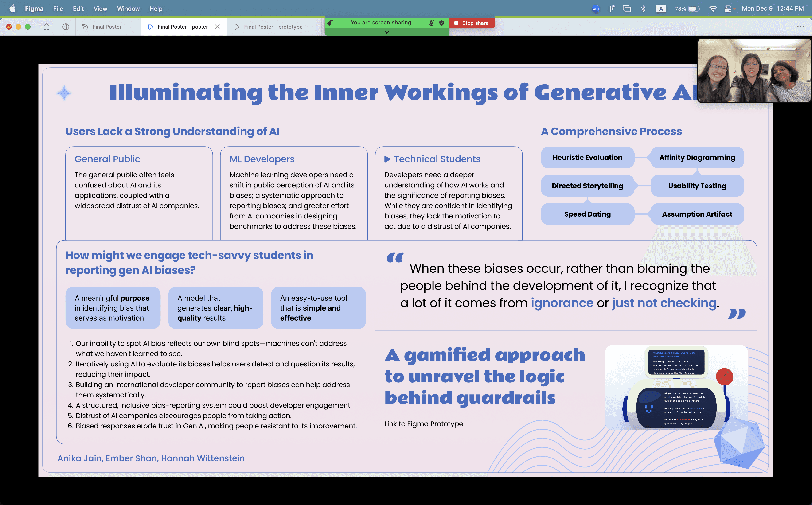
Task: Click the Usability Testing process pill
Action: pyautogui.click(x=697, y=186)
